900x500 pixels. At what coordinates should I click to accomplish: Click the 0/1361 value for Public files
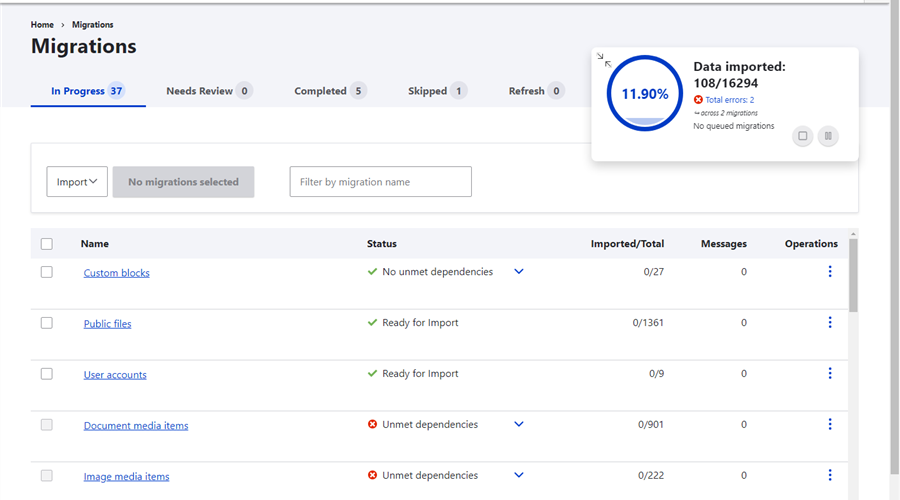click(x=648, y=323)
